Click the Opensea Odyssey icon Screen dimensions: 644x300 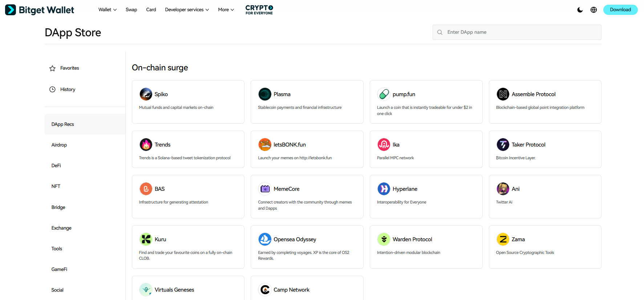(265, 239)
